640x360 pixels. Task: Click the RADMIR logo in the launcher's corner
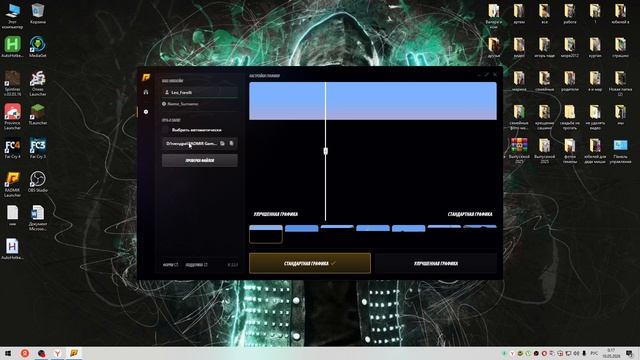click(146, 77)
